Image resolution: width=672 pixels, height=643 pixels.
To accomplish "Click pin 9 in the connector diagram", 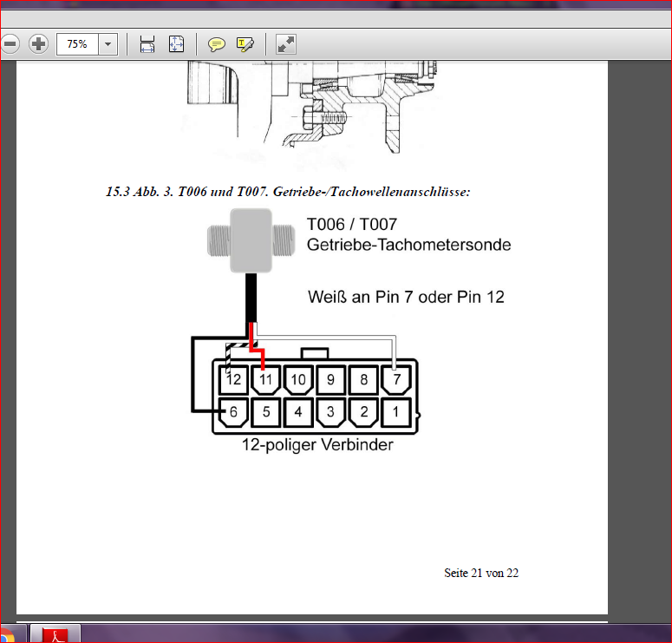I will coord(330,379).
